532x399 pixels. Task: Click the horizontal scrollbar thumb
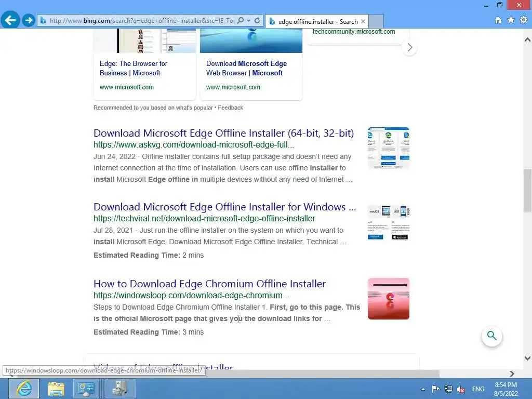[228, 374]
